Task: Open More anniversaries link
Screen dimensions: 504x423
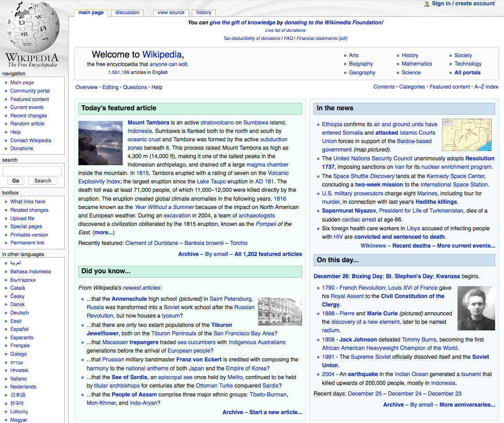Action: click(467, 405)
